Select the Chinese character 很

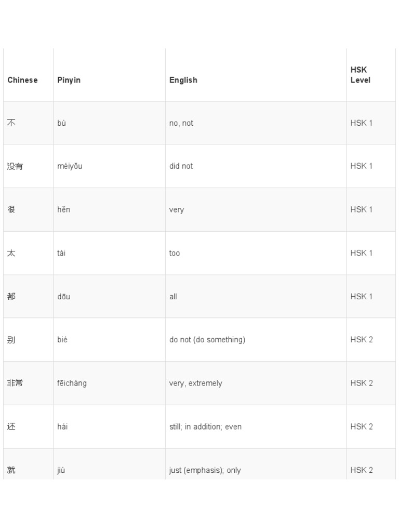11,209
